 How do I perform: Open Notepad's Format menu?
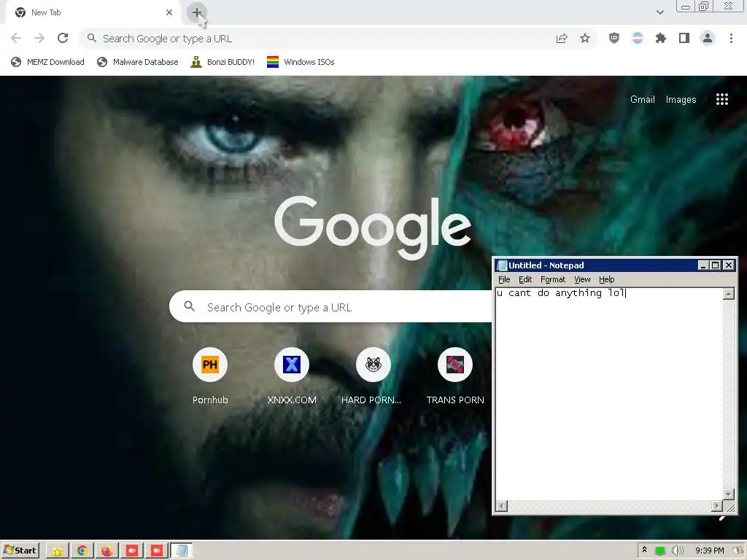[x=553, y=279]
